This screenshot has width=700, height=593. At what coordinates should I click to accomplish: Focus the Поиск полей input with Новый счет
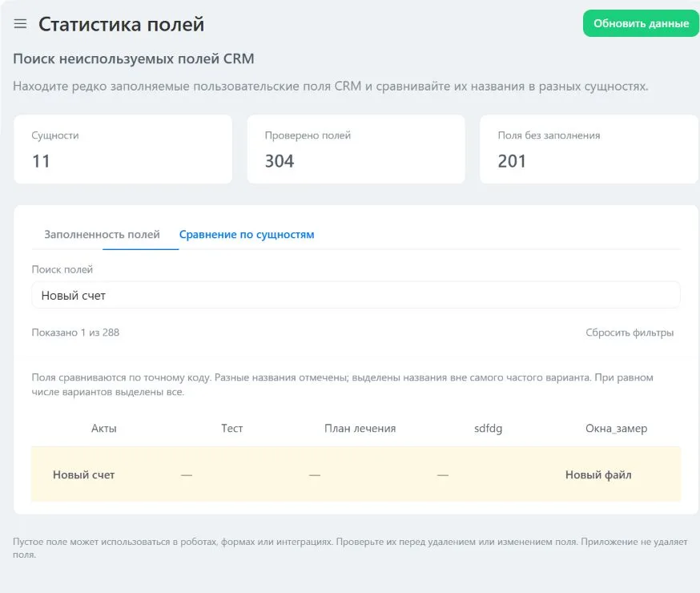356,295
